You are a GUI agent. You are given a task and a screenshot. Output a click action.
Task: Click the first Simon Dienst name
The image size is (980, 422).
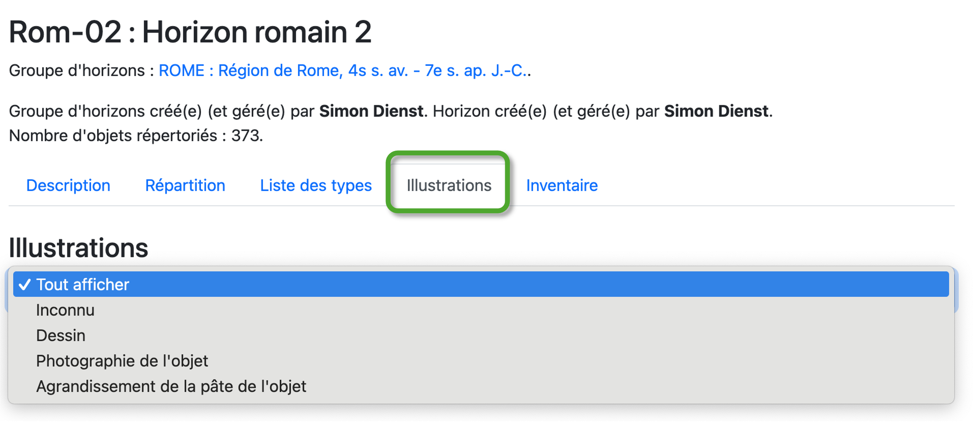tap(371, 111)
